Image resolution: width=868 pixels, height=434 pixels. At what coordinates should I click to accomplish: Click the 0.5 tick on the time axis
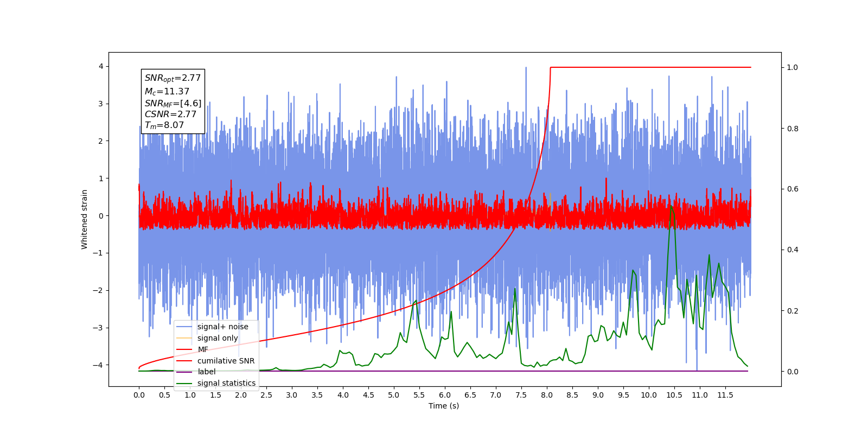164,395
